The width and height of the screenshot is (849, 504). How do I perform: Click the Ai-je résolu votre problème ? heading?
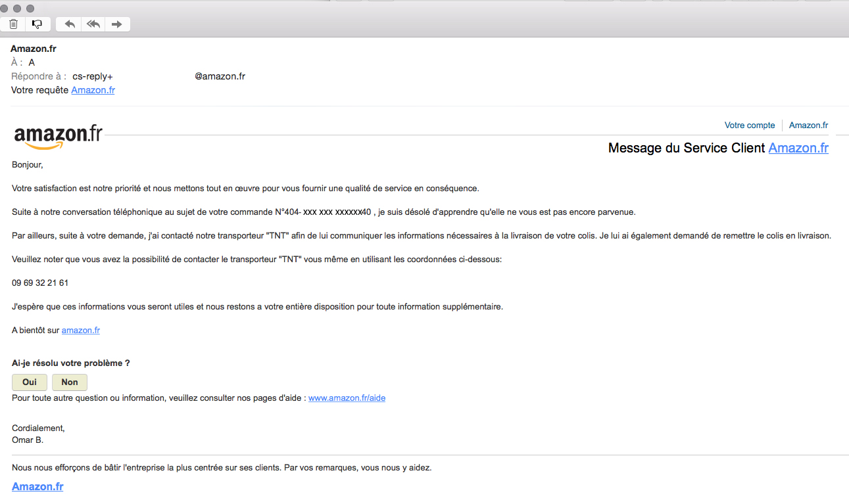tap(71, 363)
